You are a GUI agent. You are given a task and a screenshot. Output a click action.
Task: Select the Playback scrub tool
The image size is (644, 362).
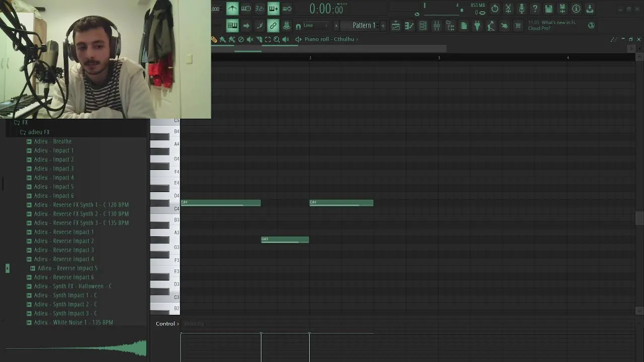click(286, 39)
